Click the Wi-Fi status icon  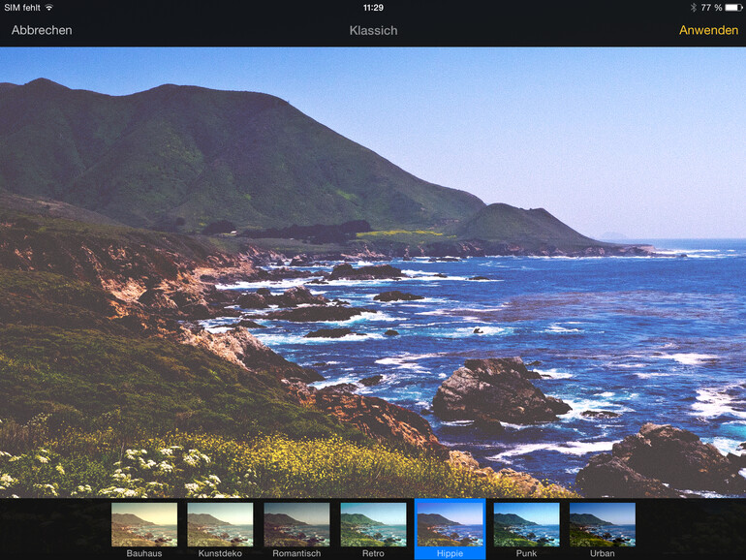click(x=49, y=7)
